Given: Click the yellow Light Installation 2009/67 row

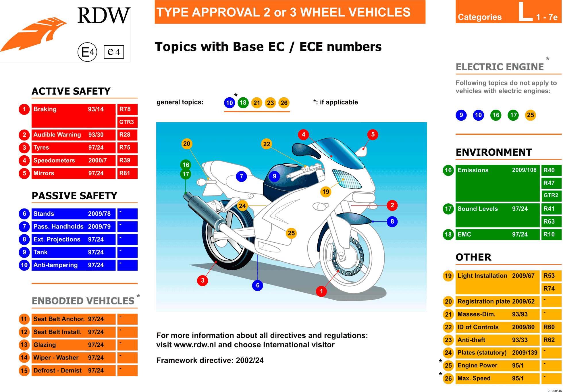Looking at the screenshot, I should (x=497, y=282).
